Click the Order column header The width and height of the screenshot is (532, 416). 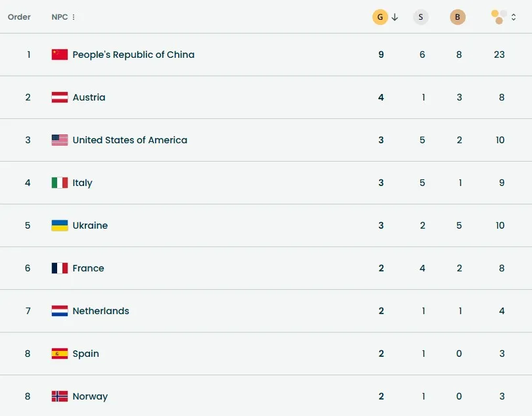tap(19, 17)
